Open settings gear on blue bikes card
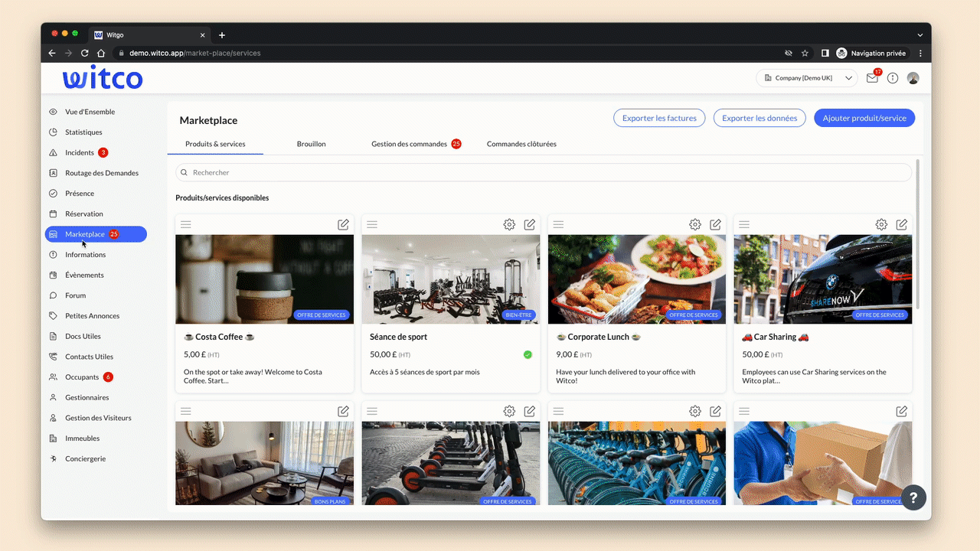 (x=695, y=411)
